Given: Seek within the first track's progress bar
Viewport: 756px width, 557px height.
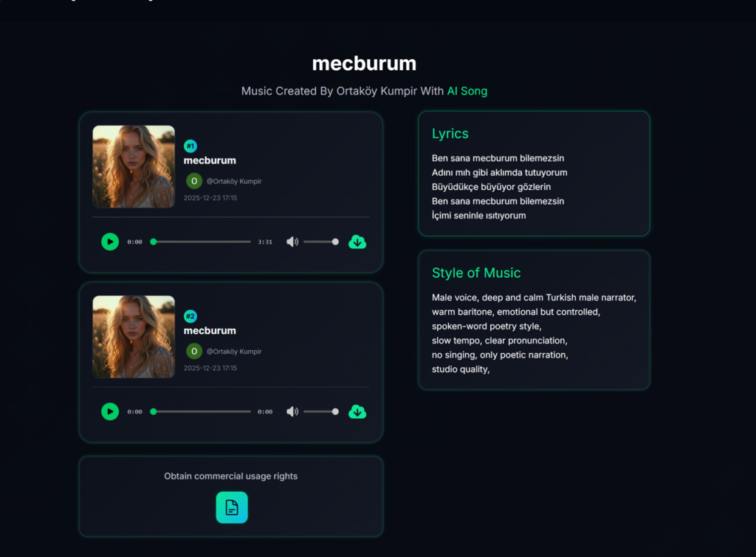Looking at the screenshot, I should [202, 242].
